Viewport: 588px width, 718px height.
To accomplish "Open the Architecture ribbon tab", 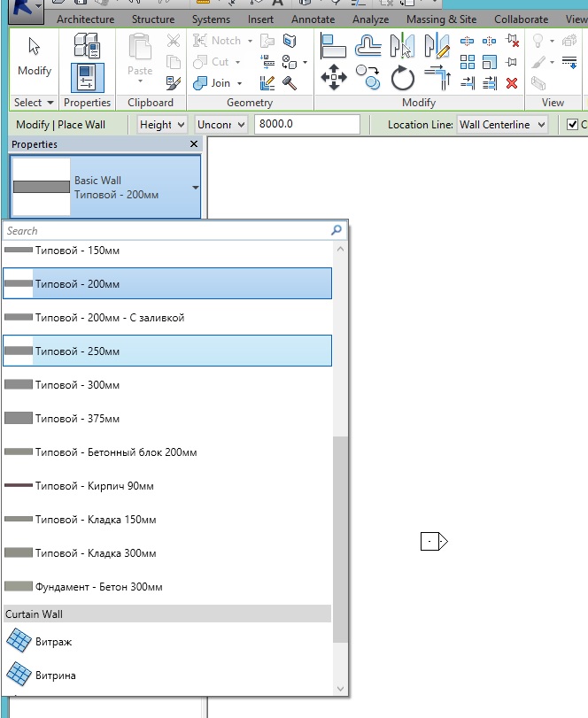I will (x=85, y=19).
